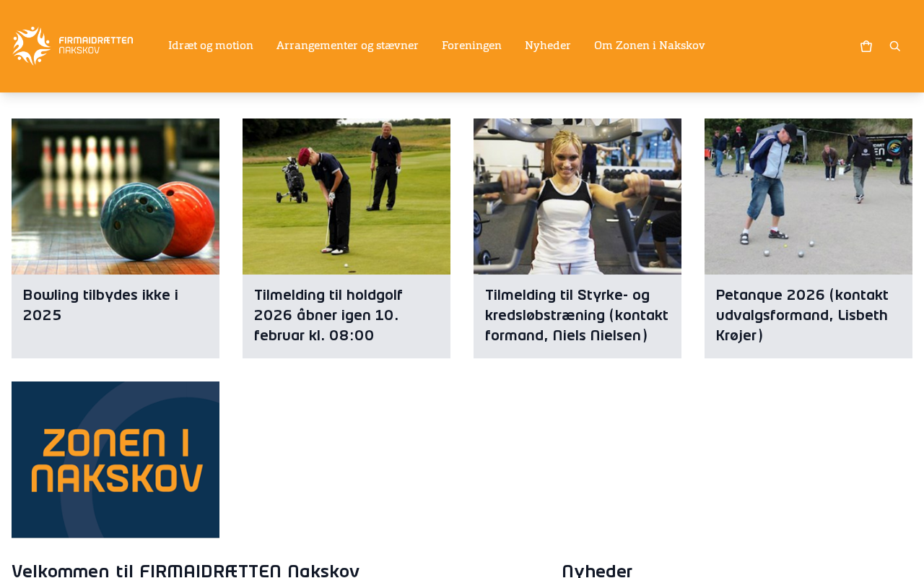Open Arrangementer og stævner menu
This screenshot has width=924, height=578.
point(347,46)
